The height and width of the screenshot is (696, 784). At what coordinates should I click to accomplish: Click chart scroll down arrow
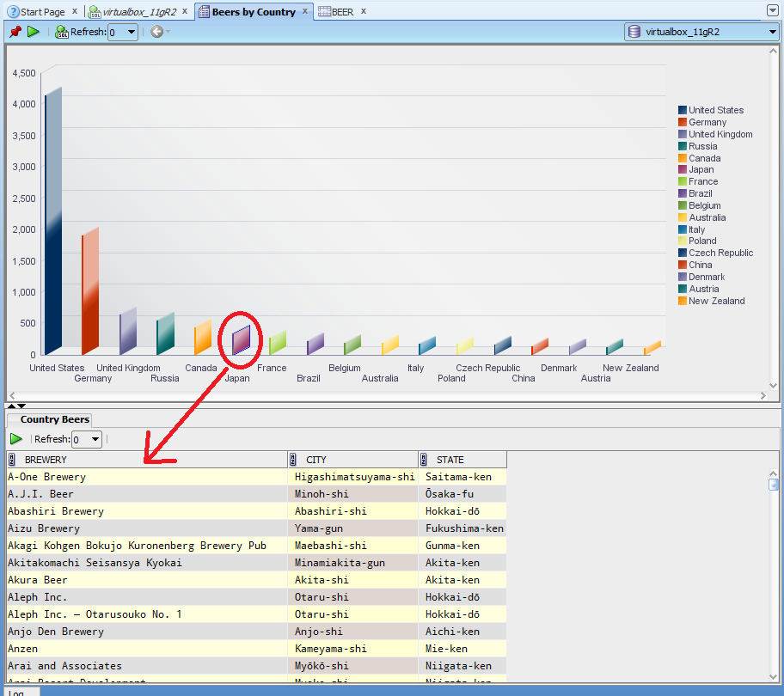coord(773,386)
